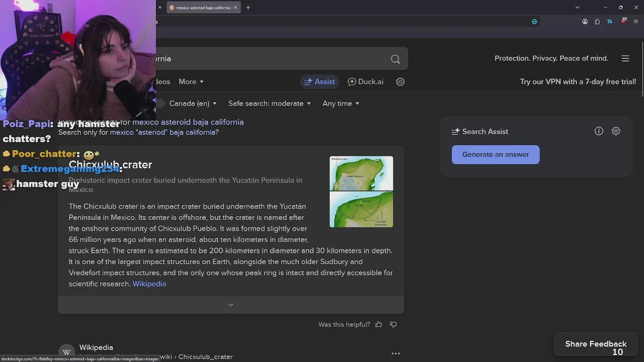Click the Generate an answer button
Viewport: 644px width, 362px height.
[x=496, y=154]
